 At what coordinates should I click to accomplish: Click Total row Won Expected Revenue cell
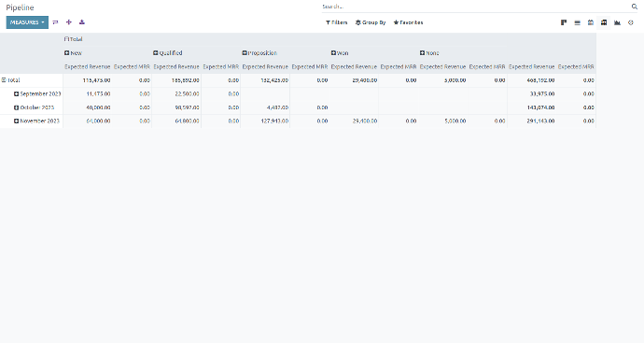click(x=354, y=80)
